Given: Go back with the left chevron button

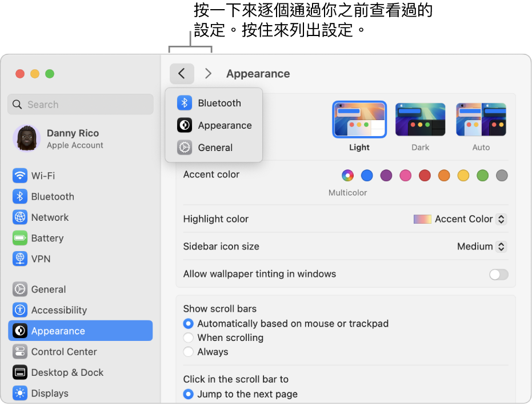Looking at the screenshot, I should [182, 73].
